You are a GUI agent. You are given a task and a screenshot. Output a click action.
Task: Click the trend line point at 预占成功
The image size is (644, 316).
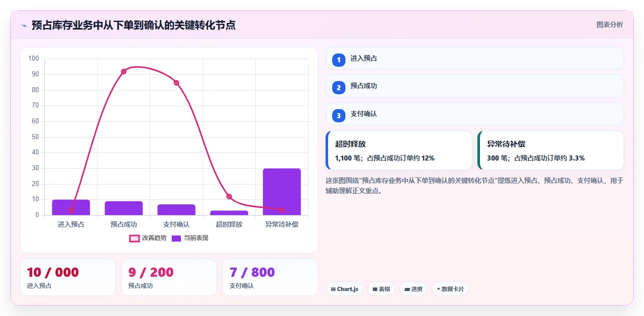pos(124,71)
